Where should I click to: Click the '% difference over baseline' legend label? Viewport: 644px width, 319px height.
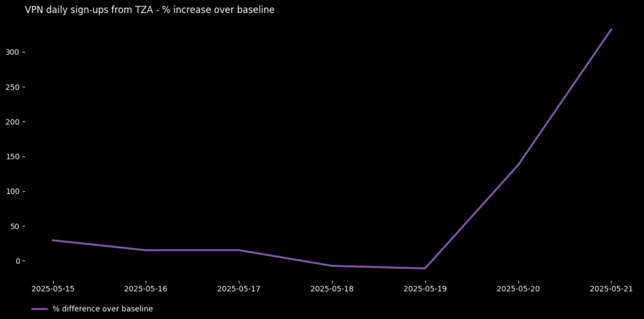pos(103,309)
